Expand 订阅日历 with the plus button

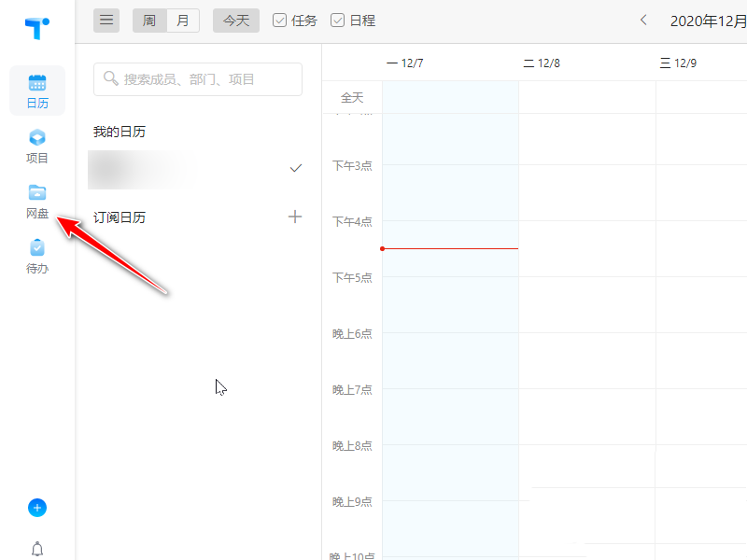tap(295, 217)
